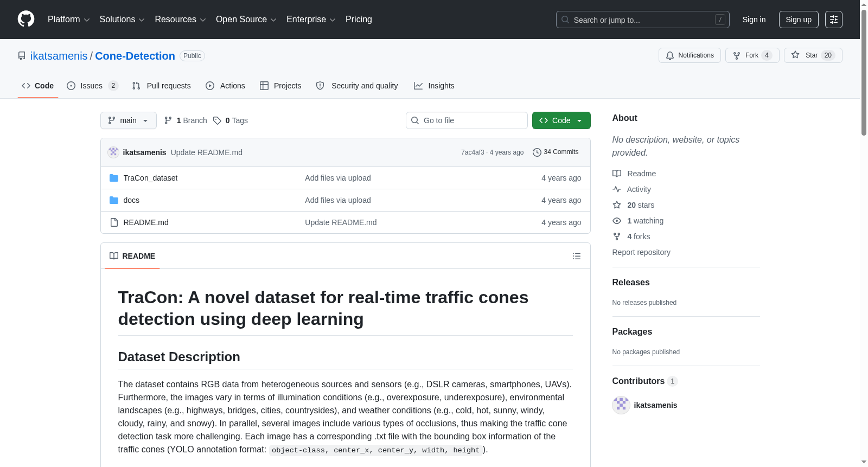Click the Sign up button
Screen dimensions: 868x467
[x=799, y=20]
